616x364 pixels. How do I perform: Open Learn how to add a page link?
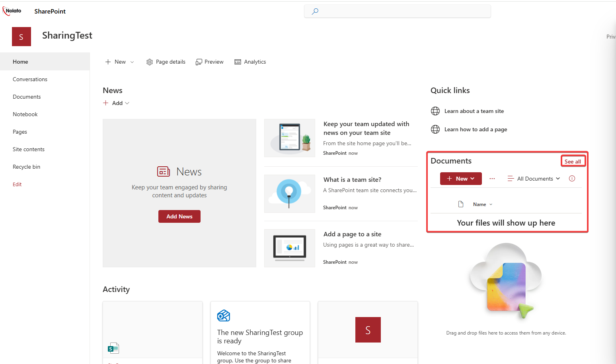coord(476,129)
